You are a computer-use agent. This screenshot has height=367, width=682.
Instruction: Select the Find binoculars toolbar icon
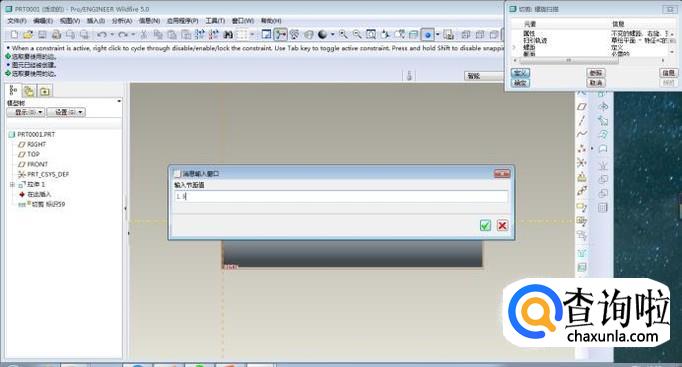tap(227, 34)
